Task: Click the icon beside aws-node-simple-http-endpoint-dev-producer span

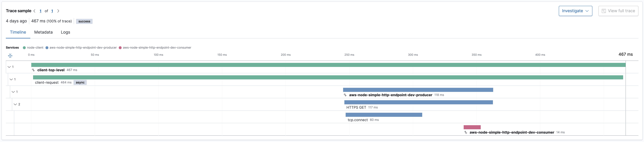Action: [345, 95]
